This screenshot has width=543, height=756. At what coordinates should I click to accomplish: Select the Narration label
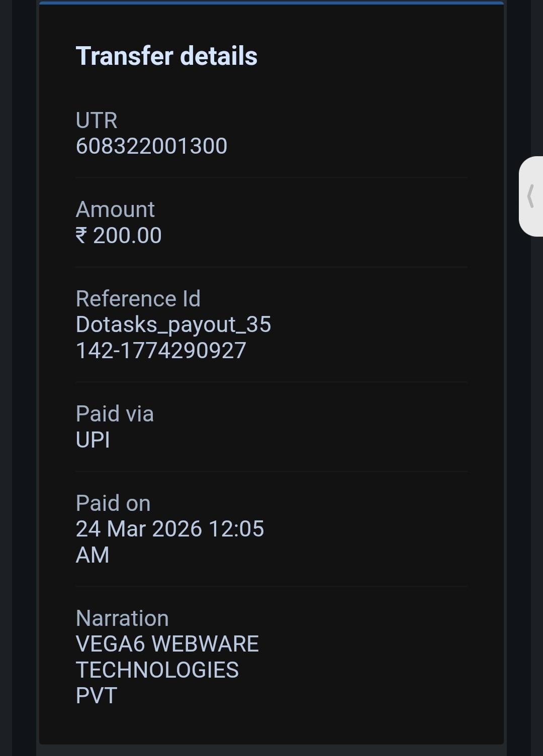point(122,618)
